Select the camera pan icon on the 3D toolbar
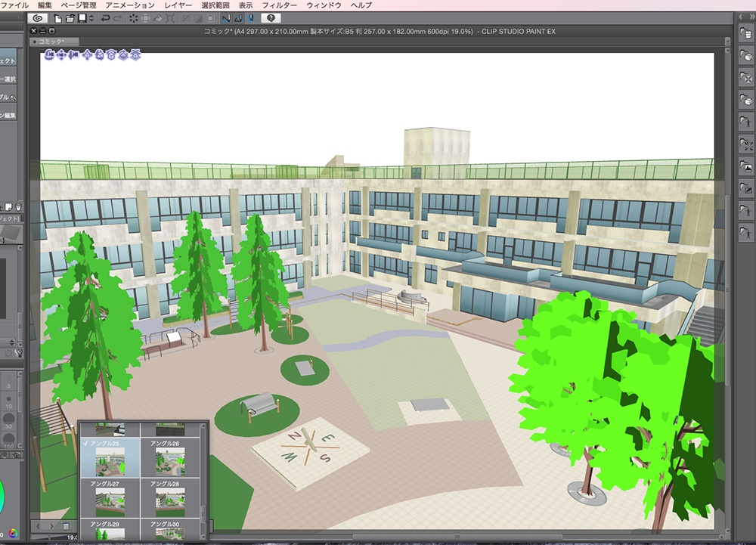 61,56
